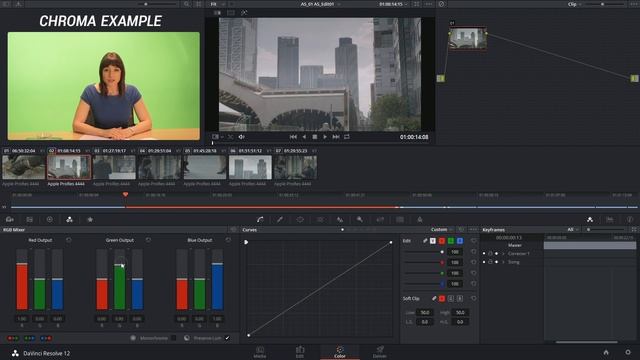Adjust the green bar in Green Output
Viewport: 640px width, 360px height.
click(x=120, y=287)
